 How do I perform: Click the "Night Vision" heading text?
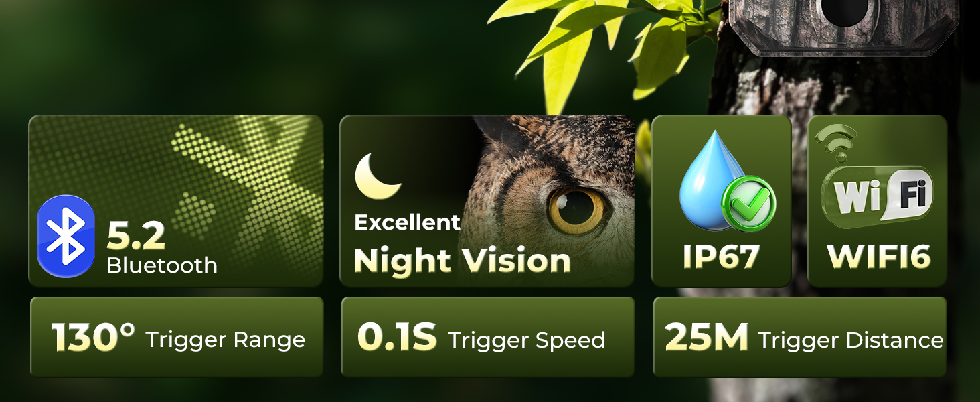pos(462,261)
